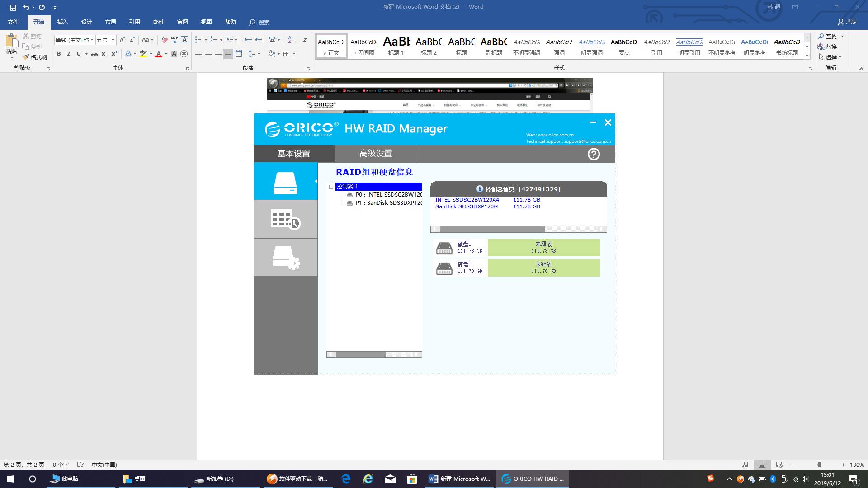This screenshot has width=868, height=488.
Task: Click the zoom slider in status bar
Action: pyautogui.click(x=819, y=465)
